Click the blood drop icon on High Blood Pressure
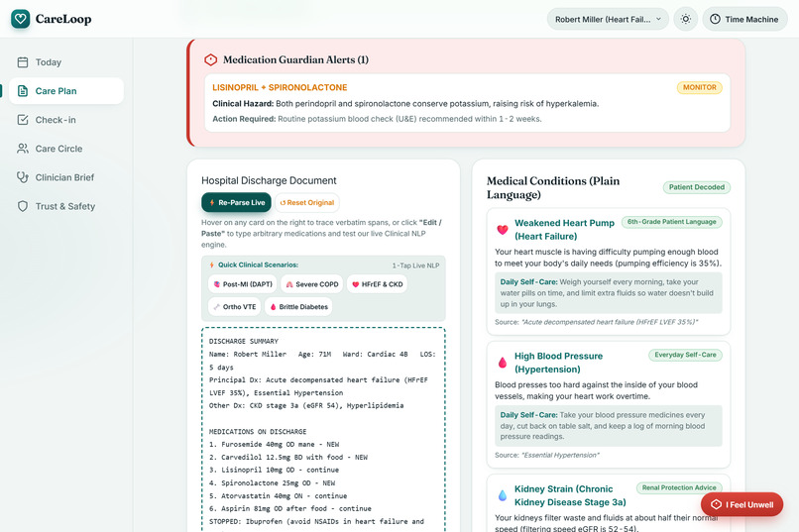Viewport: 799px width, 532px height. pyautogui.click(x=503, y=363)
